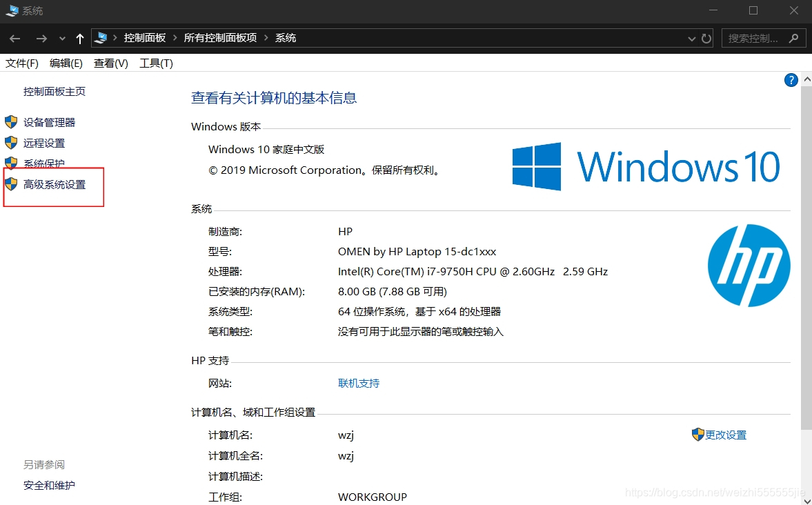The width and height of the screenshot is (812, 505).
Task: Open the blue help question icon
Action: coord(791,80)
